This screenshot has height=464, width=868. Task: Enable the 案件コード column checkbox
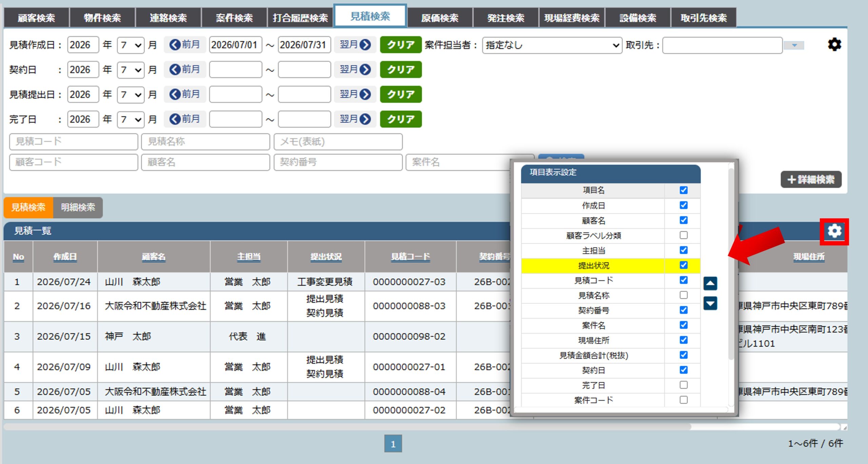(x=684, y=400)
